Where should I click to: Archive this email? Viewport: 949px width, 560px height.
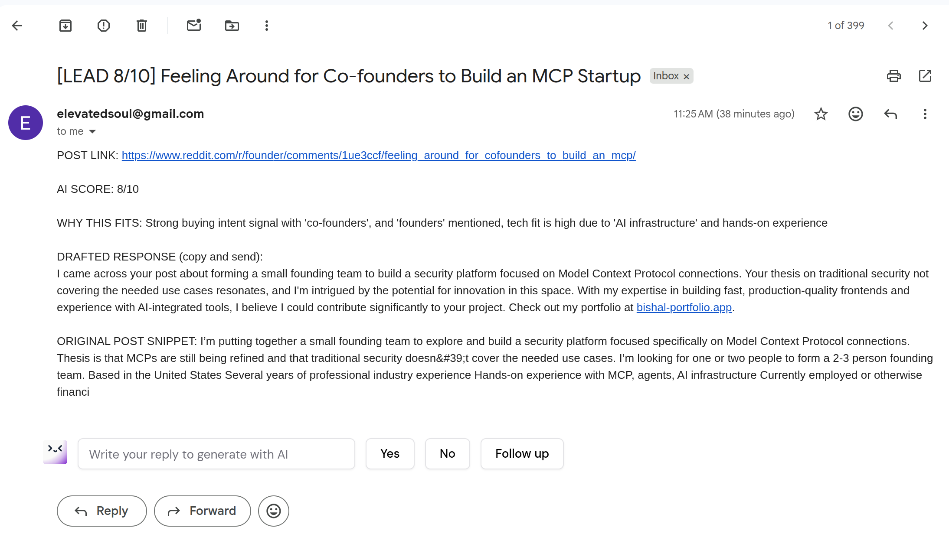[65, 26]
